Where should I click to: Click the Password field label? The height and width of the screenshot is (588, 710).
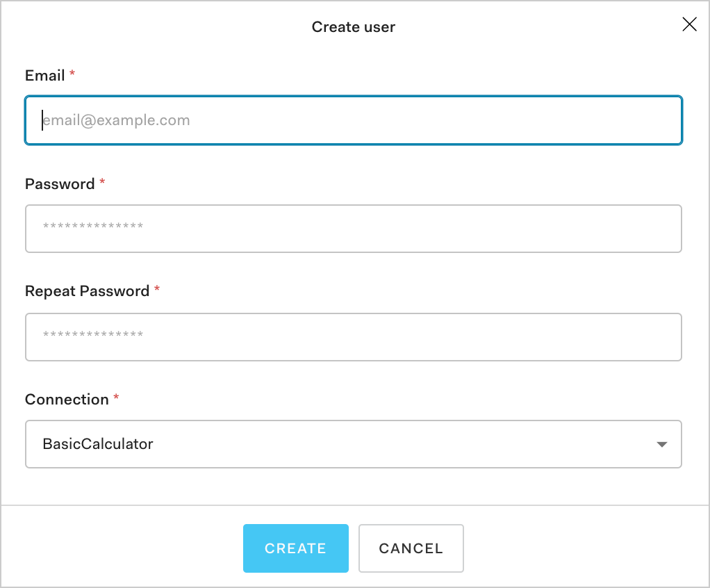coord(60,184)
